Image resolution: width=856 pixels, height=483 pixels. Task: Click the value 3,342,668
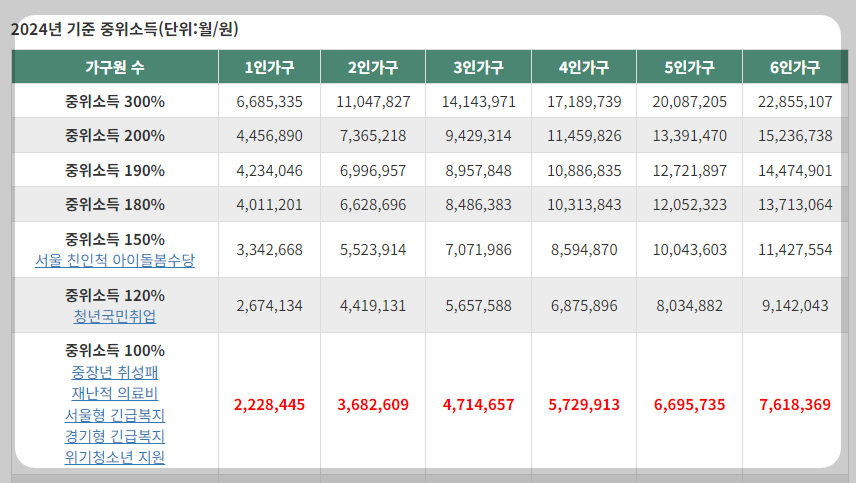click(269, 249)
